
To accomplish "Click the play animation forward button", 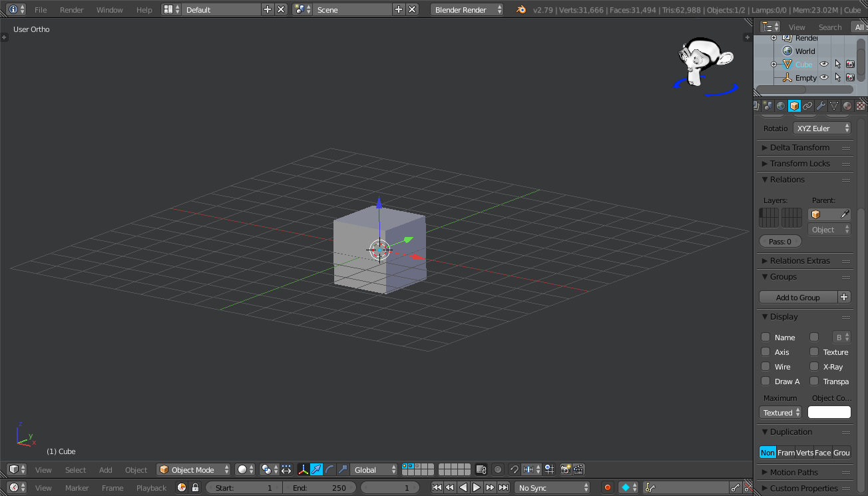I will [477, 488].
